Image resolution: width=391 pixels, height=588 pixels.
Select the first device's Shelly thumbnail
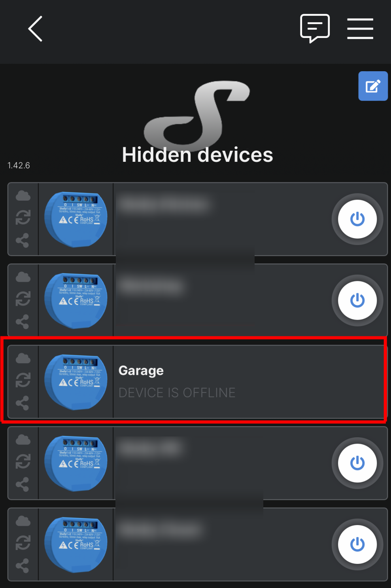pos(76,219)
